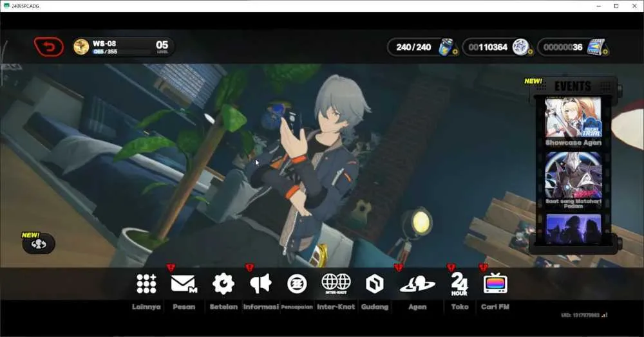Open the EVENTS panel header
This screenshot has height=337, width=644.
[573, 86]
